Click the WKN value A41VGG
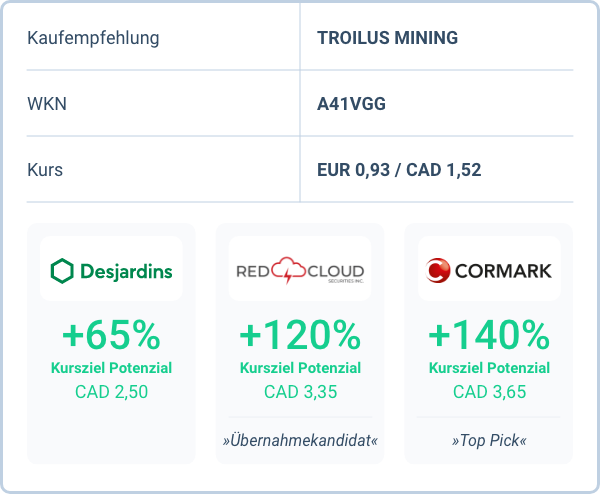The height and width of the screenshot is (494, 600). click(x=351, y=104)
